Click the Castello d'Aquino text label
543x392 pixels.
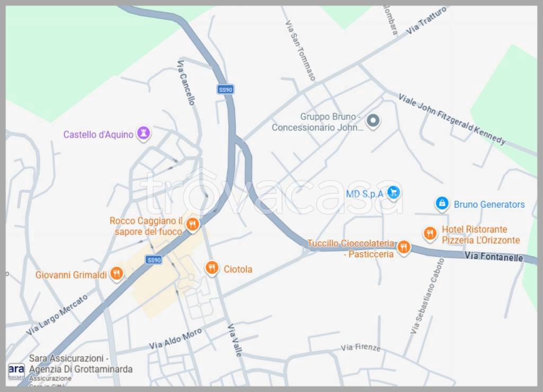click(98, 135)
